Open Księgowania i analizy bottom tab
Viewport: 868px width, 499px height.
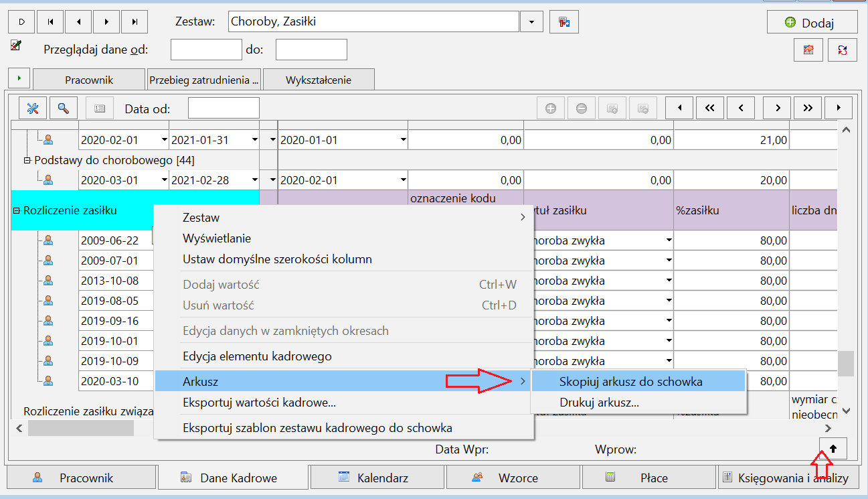click(790, 478)
